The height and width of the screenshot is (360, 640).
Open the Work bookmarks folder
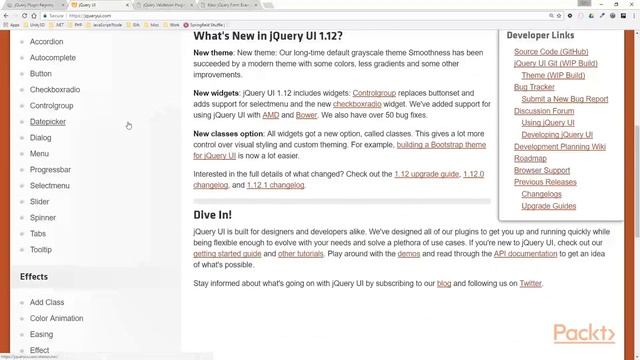pyautogui.click(x=171, y=25)
